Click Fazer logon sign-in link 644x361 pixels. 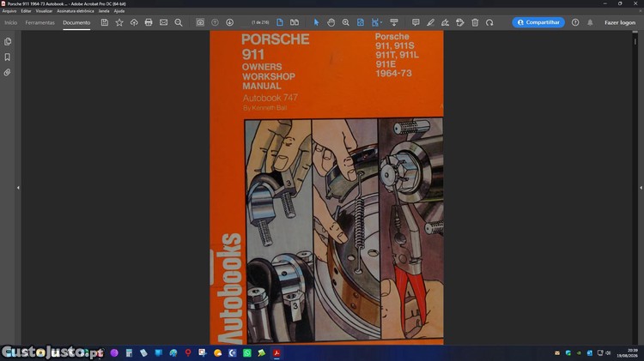click(620, 22)
